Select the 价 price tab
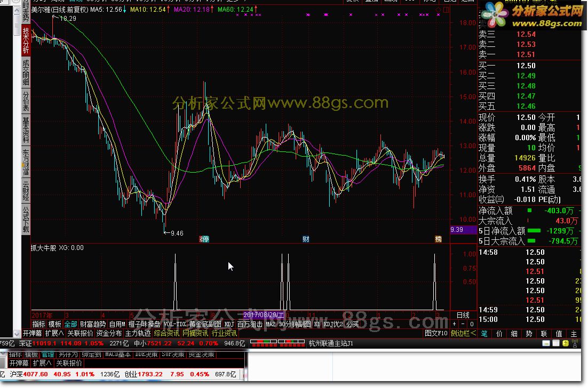This screenshot has width=588, height=388. [x=499, y=334]
